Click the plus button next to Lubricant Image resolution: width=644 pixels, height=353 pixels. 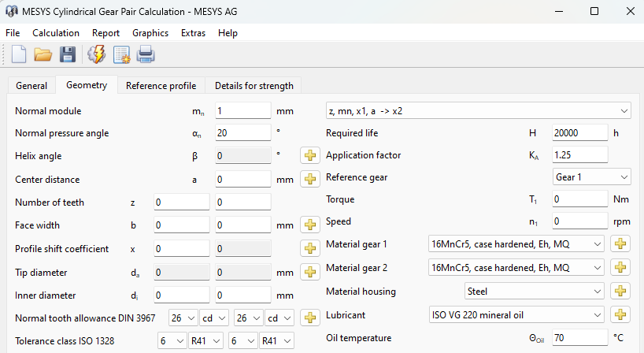tap(622, 315)
